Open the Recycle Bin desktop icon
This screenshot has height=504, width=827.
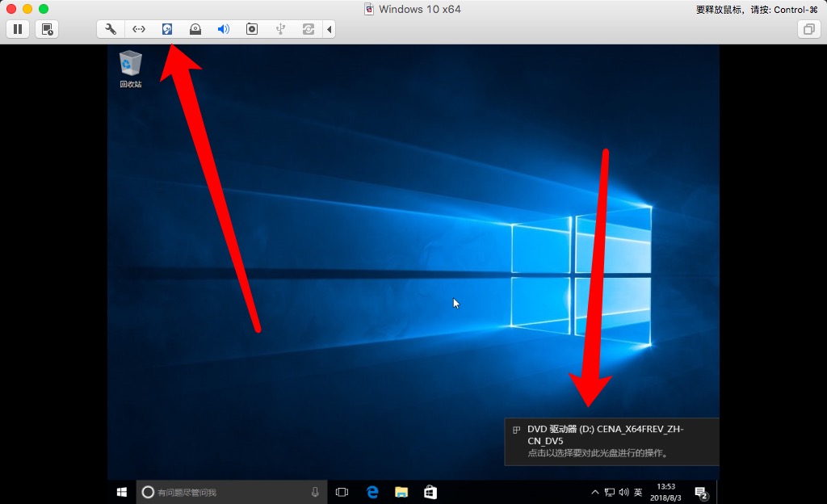130,69
